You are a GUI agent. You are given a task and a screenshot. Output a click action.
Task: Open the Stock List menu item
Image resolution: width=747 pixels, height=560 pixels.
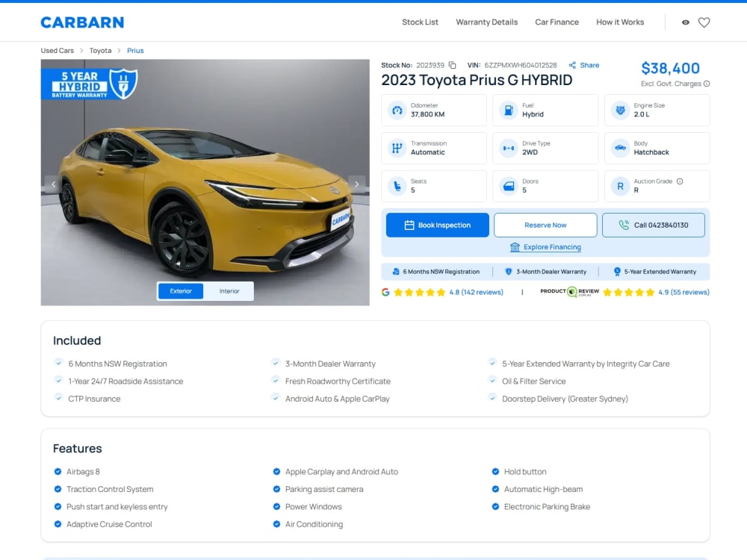(x=420, y=22)
